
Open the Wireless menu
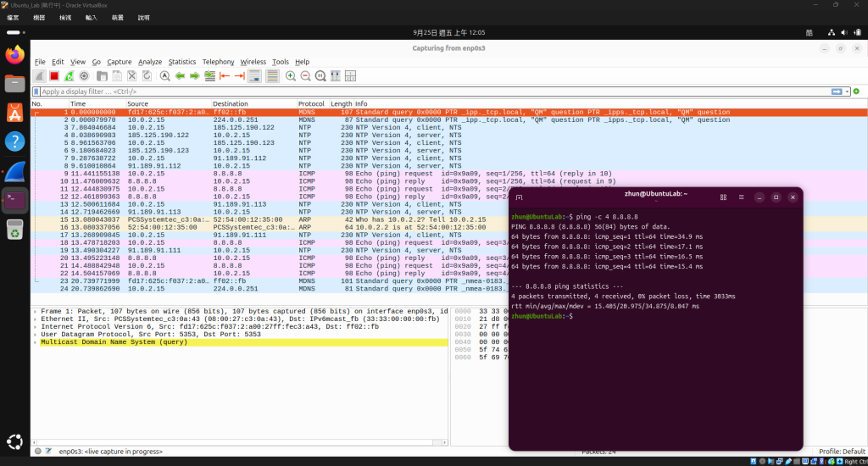253,62
